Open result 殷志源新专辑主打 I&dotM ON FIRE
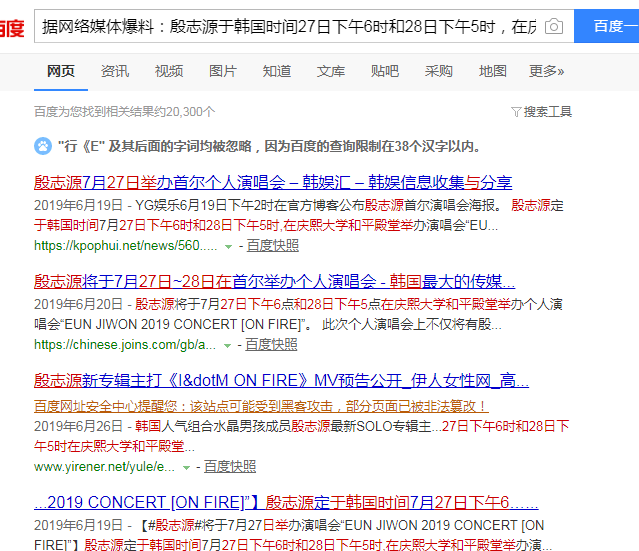The image size is (639, 551). point(281,381)
